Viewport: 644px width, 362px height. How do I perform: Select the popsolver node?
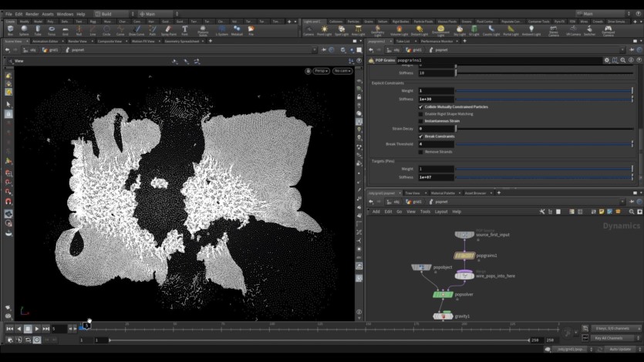pyautogui.click(x=443, y=294)
